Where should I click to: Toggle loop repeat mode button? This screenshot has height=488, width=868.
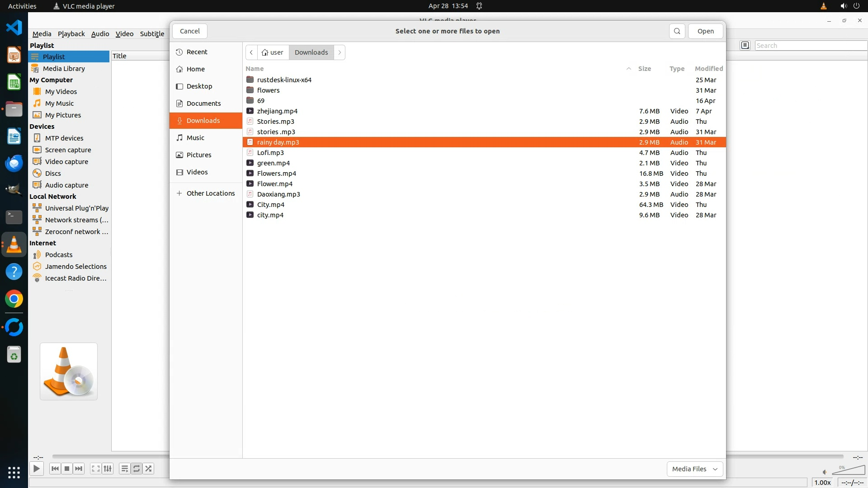137,469
